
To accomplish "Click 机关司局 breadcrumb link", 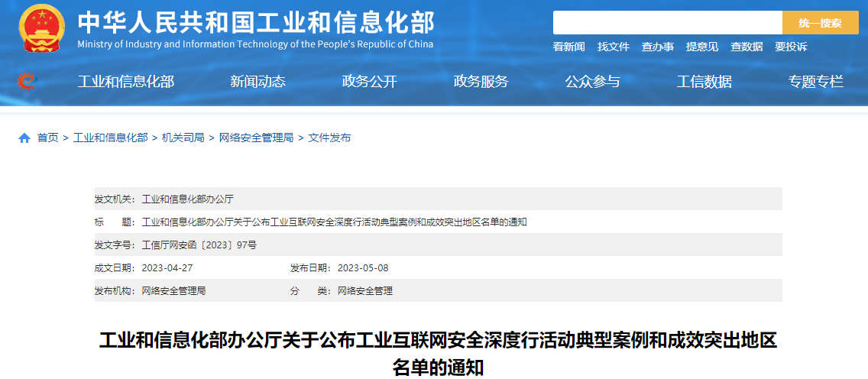I will point(183,138).
